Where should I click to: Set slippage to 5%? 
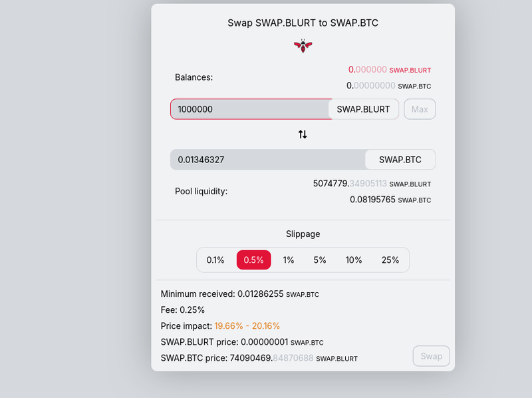(x=320, y=260)
